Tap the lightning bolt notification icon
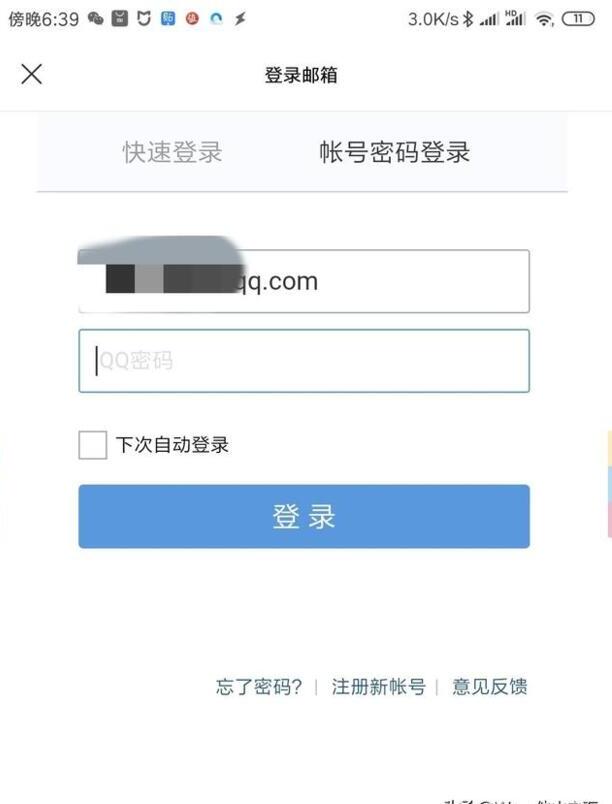The width and height of the screenshot is (612, 804). point(240,19)
